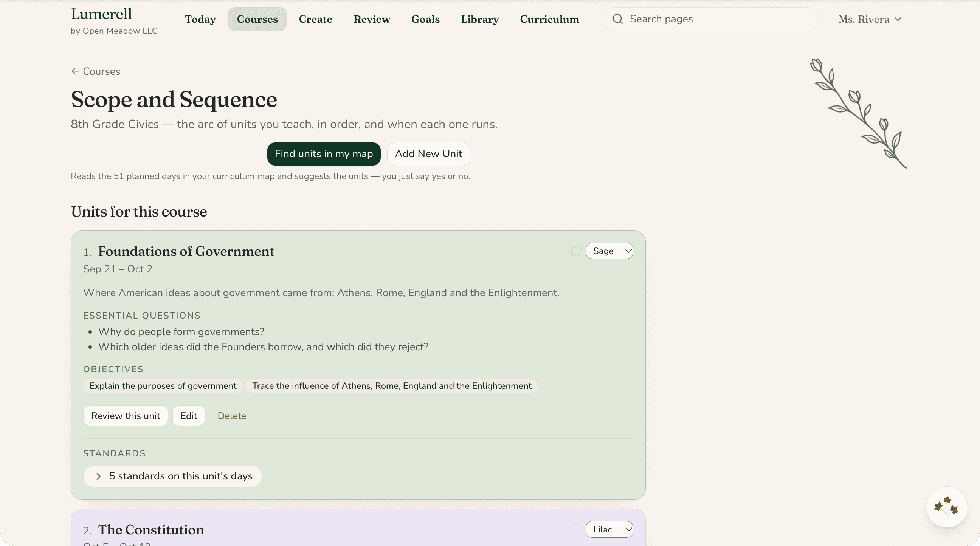The image size is (980, 546).
Task: Click the Sep 21 – Oct 2 date range
Action: pos(118,269)
